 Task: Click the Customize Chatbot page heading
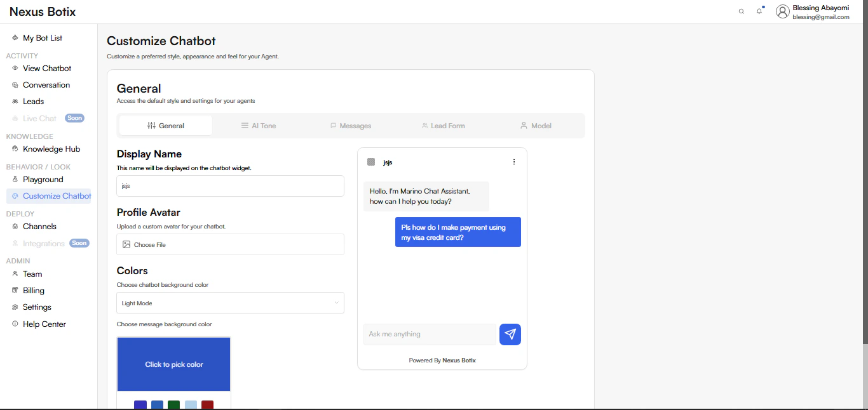coord(161,41)
